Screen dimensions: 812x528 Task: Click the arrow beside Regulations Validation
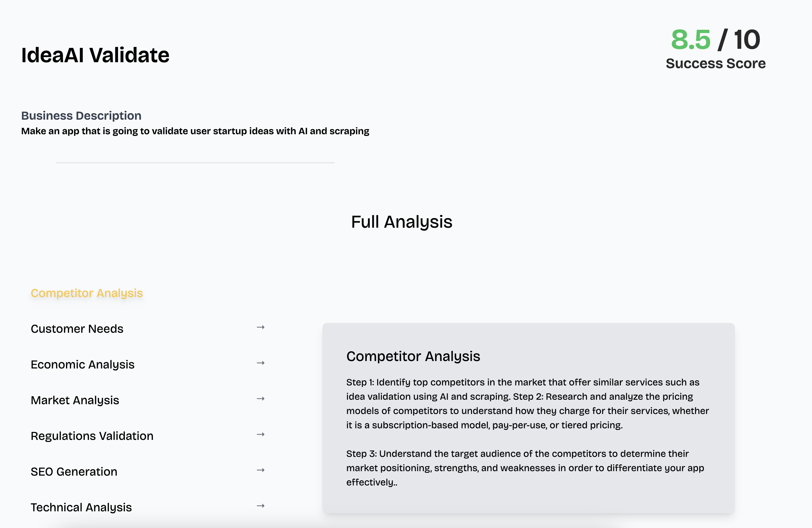tap(261, 435)
